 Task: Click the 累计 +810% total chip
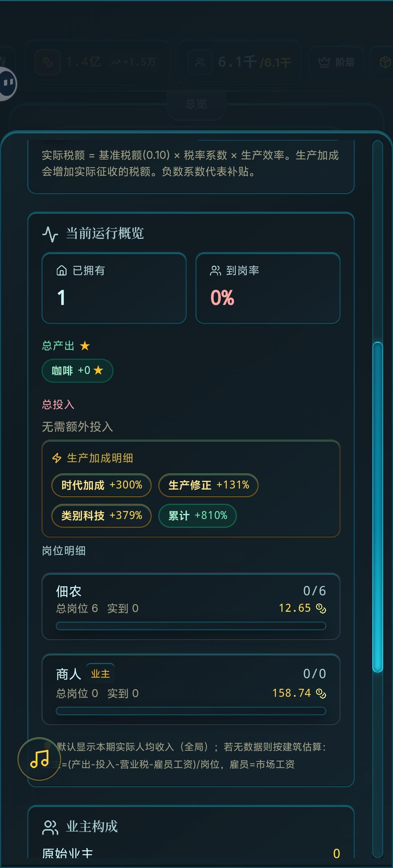pos(198,515)
